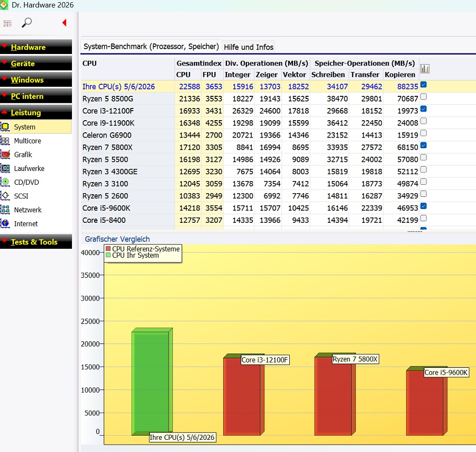Click the red CPU Referenz-Systeme legend swatch
Screen dimensions: 476x452
pyautogui.click(x=108, y=248)
